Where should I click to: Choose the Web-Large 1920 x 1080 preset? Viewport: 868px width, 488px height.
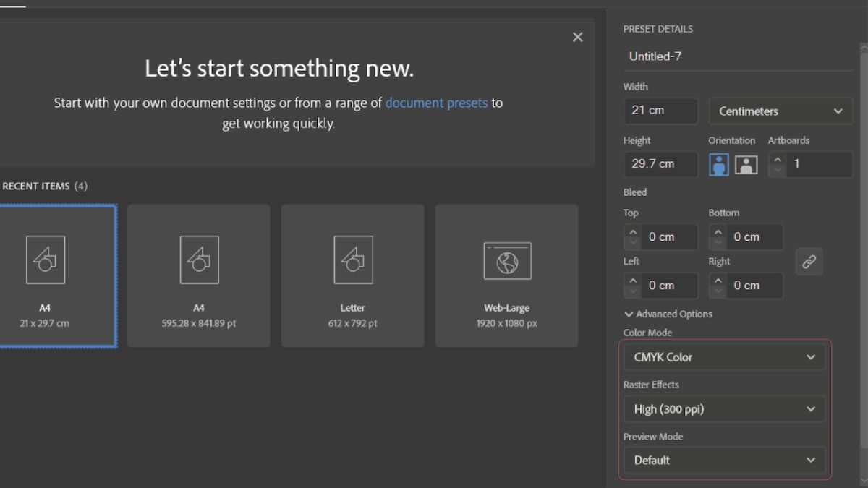(507, 275)
